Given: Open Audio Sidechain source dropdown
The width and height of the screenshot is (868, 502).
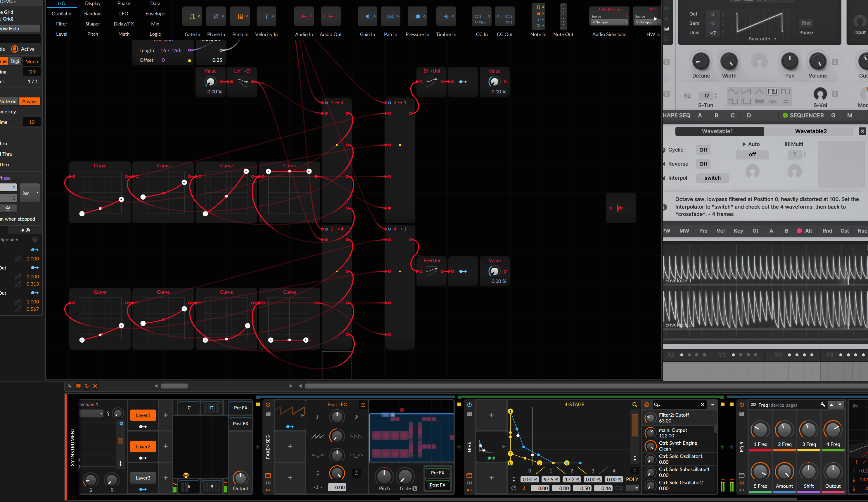Looking at the screenshot, I should (x=609, y=22).
